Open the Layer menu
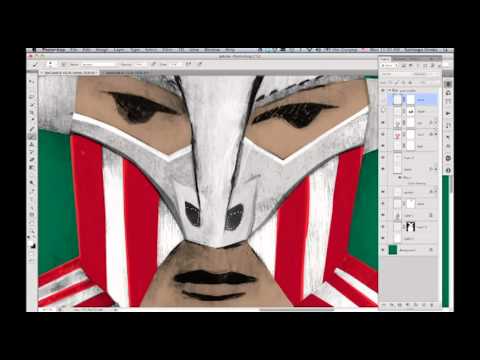The image size is (480, 360). tap(119, 50)
